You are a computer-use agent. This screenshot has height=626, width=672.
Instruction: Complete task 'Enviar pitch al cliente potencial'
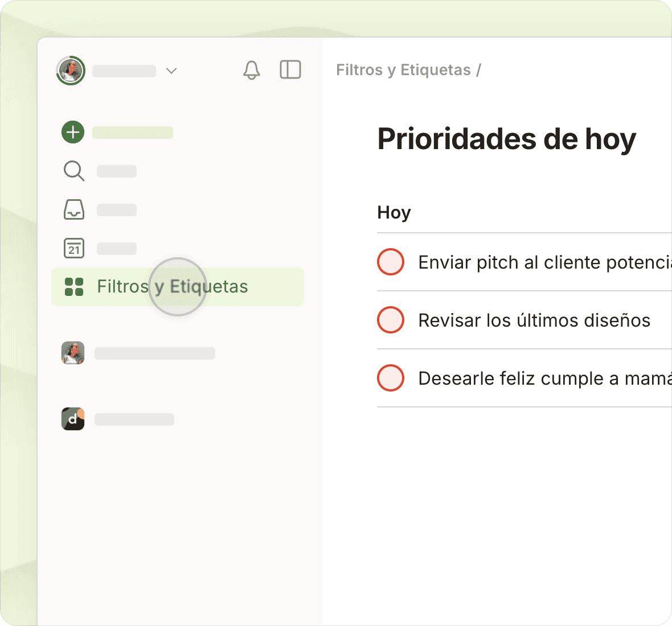pyautogui.click(x=391, y=262)
